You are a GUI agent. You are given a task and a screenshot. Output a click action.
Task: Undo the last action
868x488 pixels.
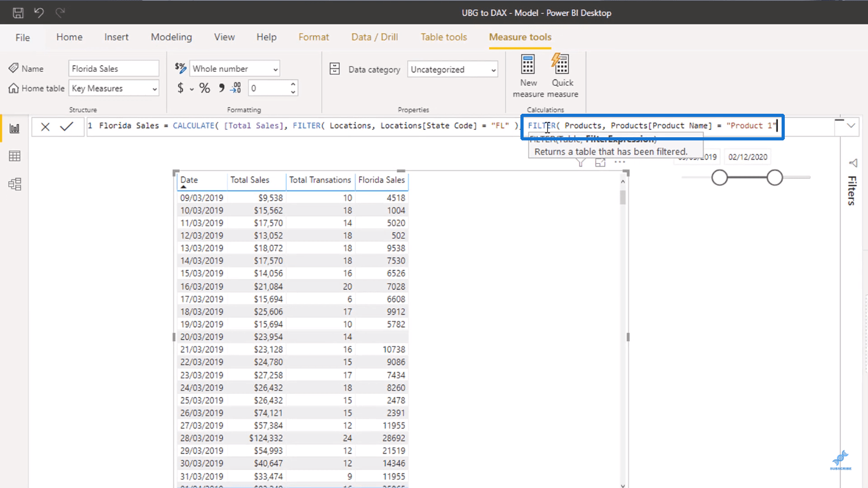click(39, 13)
